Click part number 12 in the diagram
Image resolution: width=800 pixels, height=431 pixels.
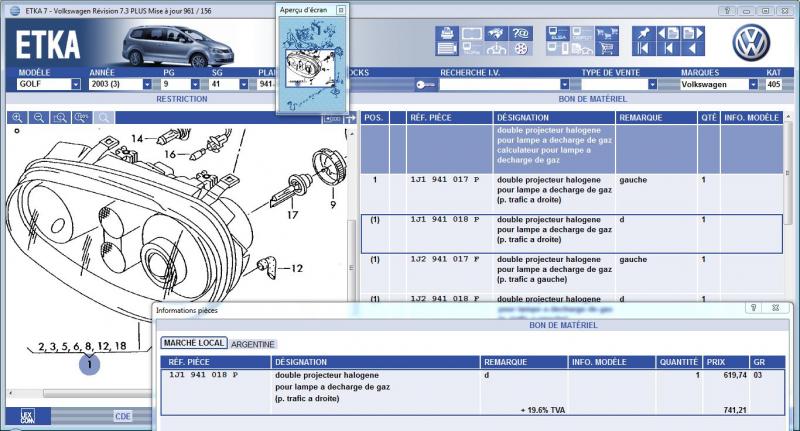click(297, 268)
